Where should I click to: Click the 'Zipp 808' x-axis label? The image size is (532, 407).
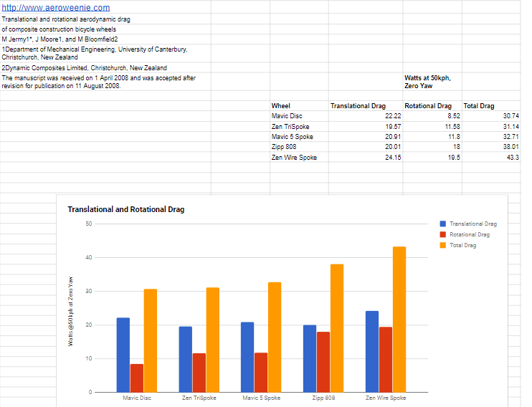click(323, 398)
